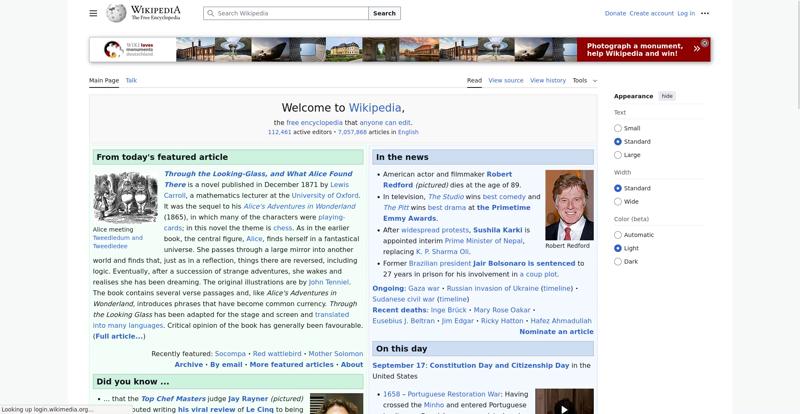
Task: Follow the University of Oxford link
Action: pyautogui.click(x=325, y=195)
